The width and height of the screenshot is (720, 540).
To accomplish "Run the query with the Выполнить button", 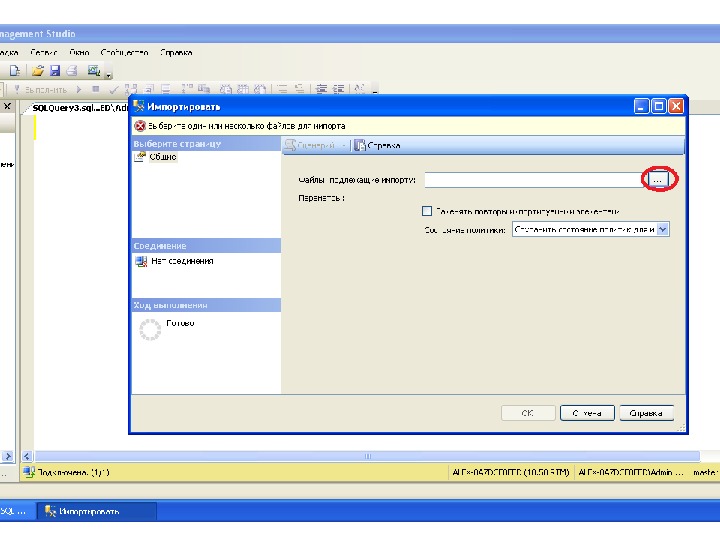I will 40,90.
